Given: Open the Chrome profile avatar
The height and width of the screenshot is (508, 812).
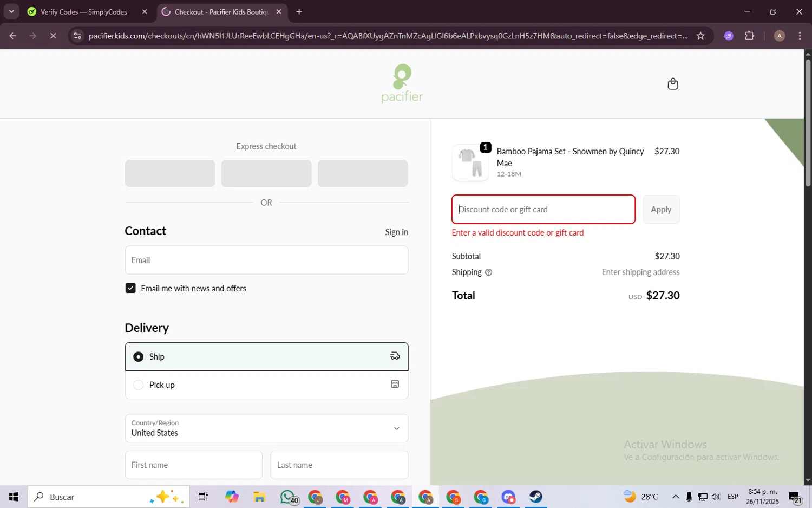Looking at the screenshot, I should point(780,36).
